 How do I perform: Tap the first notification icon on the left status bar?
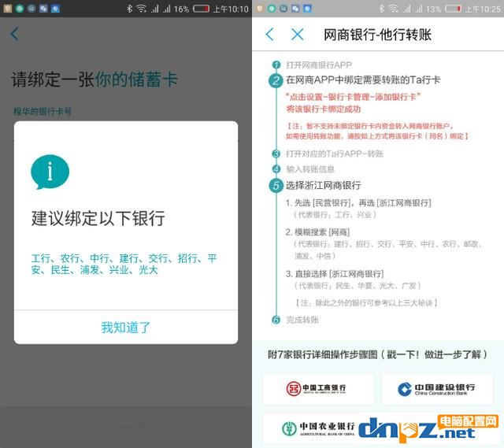pos(7,9)
